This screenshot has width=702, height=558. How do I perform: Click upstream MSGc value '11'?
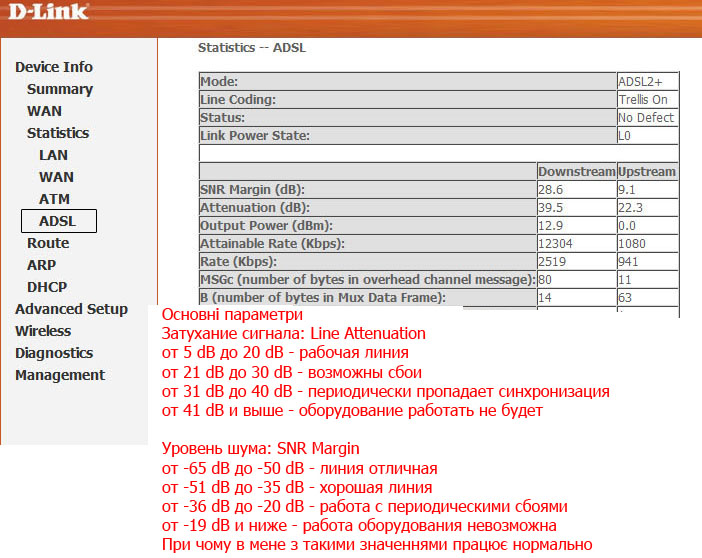(x=625, y=279)
